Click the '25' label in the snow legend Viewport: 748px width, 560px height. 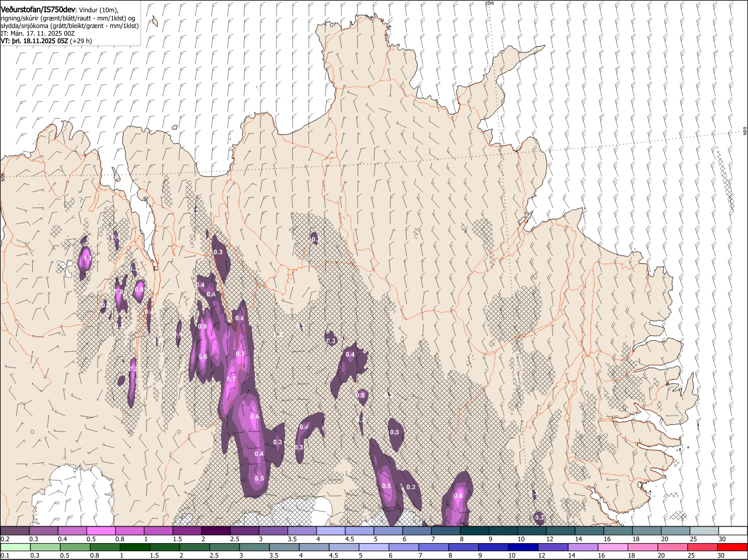tap(694, 538)
